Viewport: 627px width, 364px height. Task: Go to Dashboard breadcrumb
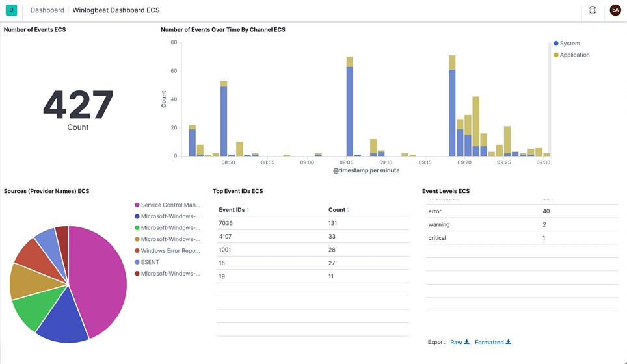click(47, 10)
